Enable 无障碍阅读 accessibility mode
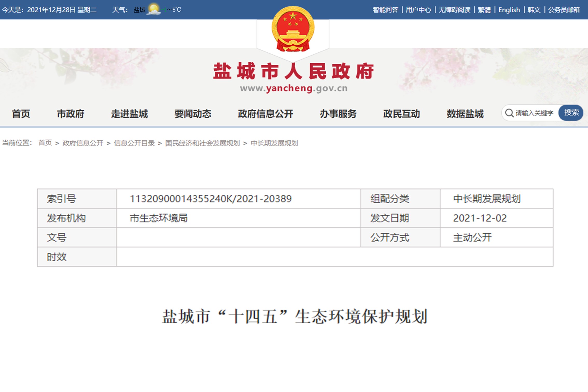The width and height of the screenshot is (588, 392). pos(454,10)
